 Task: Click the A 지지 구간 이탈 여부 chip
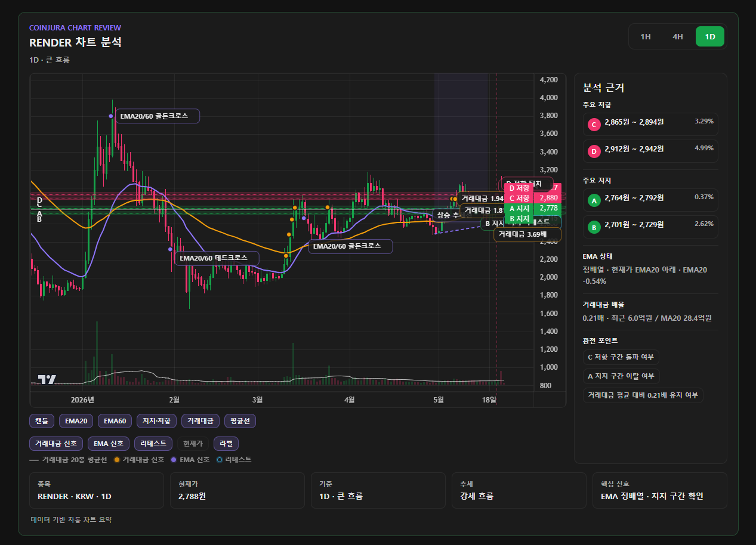point(621,376)
